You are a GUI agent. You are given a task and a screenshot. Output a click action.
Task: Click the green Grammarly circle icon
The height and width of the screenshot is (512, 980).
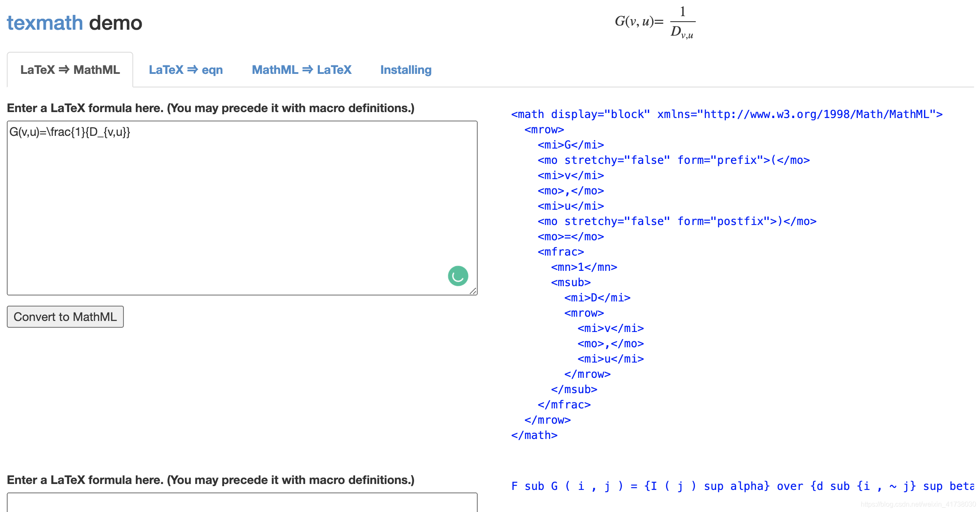[458, 276]
